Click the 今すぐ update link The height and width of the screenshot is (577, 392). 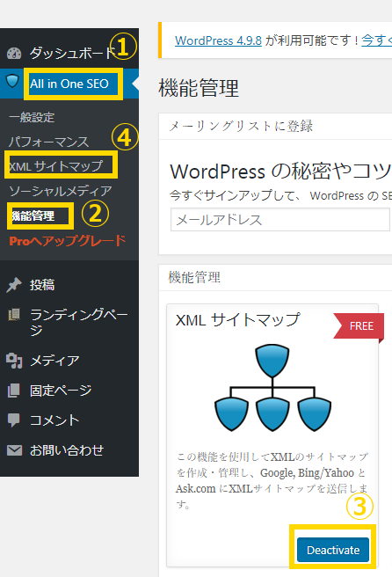376,40
